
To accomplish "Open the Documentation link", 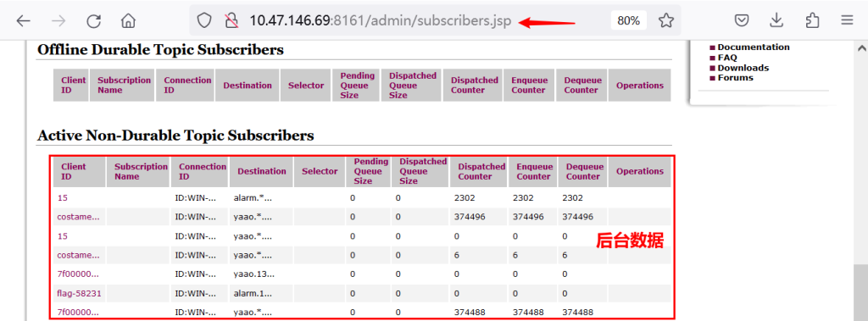I will (x=754, y=47).
